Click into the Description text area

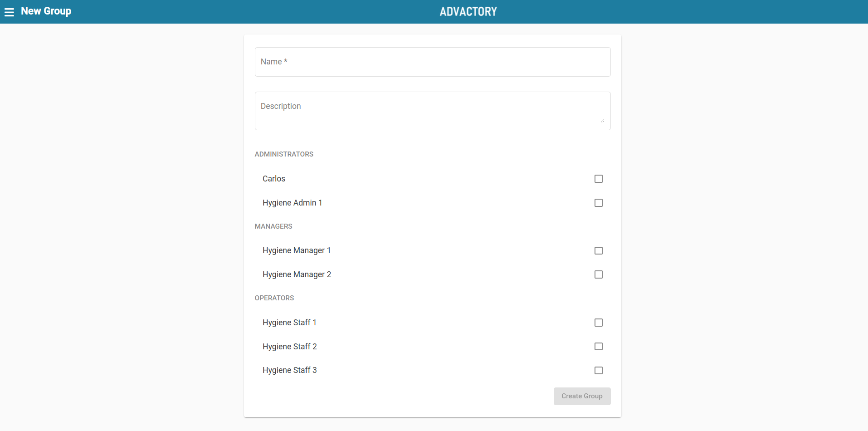point(432,111)
